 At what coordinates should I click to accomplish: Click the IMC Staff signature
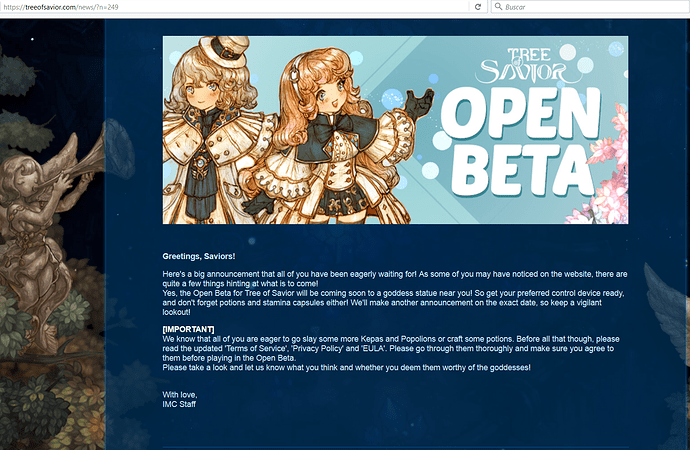[181, 404]
